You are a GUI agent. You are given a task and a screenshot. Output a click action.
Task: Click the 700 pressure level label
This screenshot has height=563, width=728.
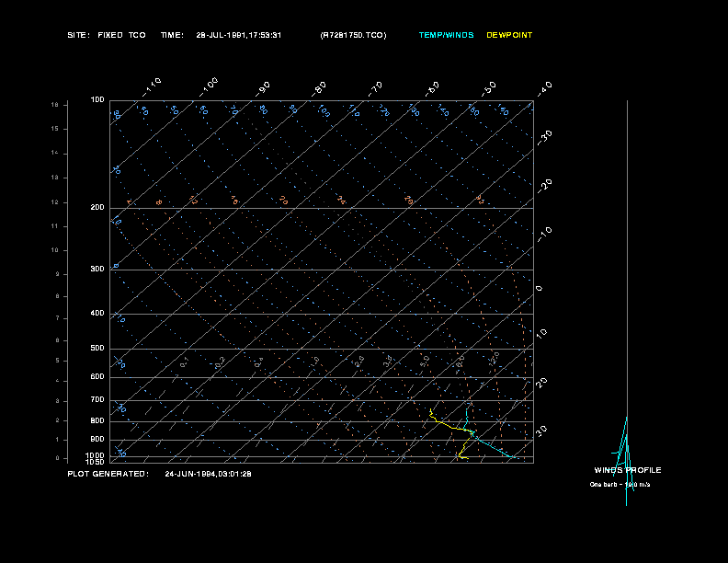(97, 400)
